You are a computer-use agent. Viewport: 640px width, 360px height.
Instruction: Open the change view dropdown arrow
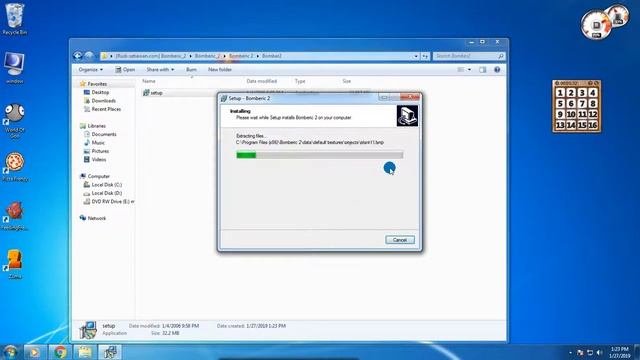(469, 70)
